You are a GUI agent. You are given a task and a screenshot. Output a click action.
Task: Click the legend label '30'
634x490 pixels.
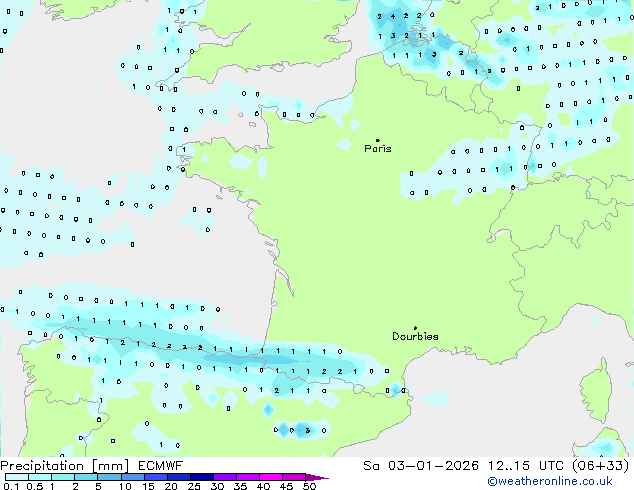(218, 486)
